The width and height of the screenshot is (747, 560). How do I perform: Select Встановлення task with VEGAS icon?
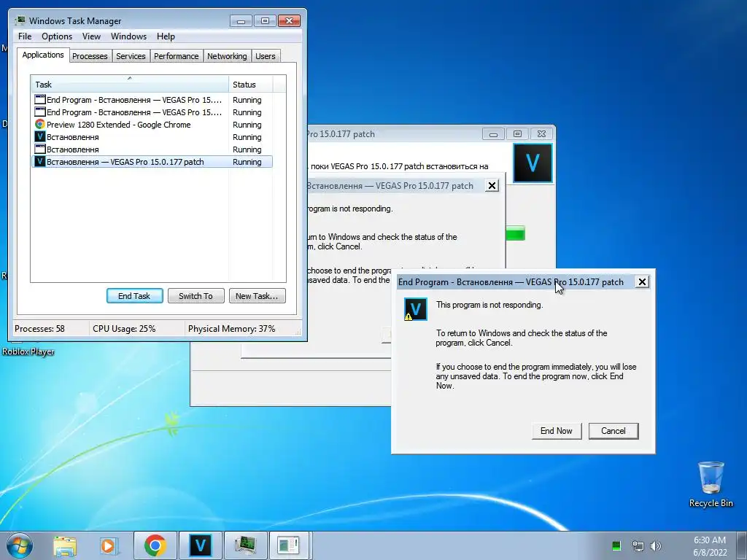[x=152, y=137]
